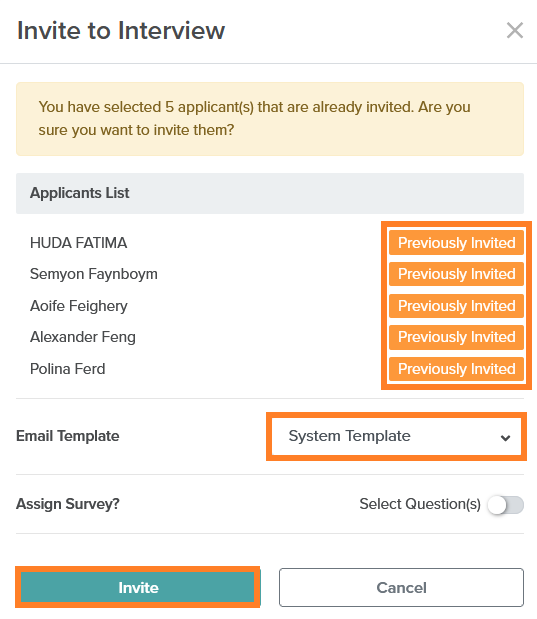This screenshot has height=619, width=537.
Task: Click the Cancel button
Action: 401,587
